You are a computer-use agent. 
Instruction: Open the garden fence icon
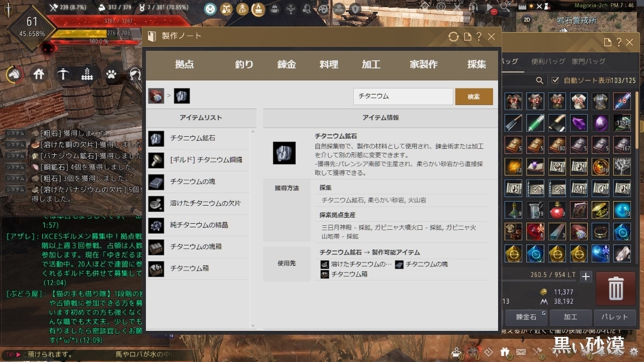coord(87,74)
